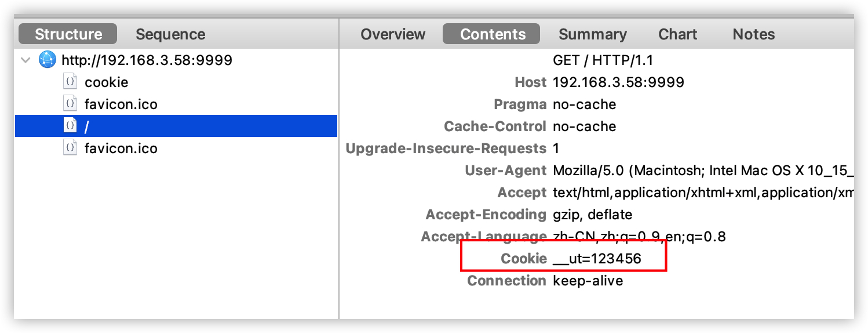This screenshot has height=333, width=868.
Task: Click the icon next to first favicon.ico
Action: [70, 104]
